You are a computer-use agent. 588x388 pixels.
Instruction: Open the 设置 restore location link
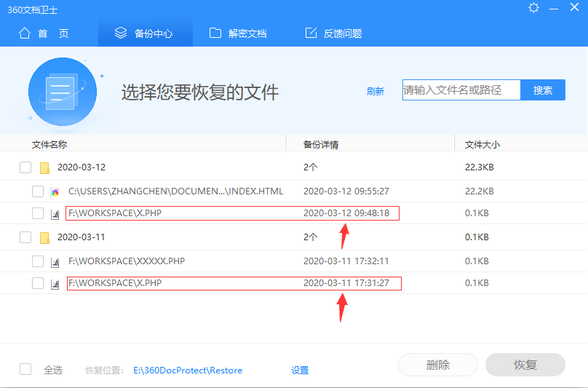pos(300,371)
